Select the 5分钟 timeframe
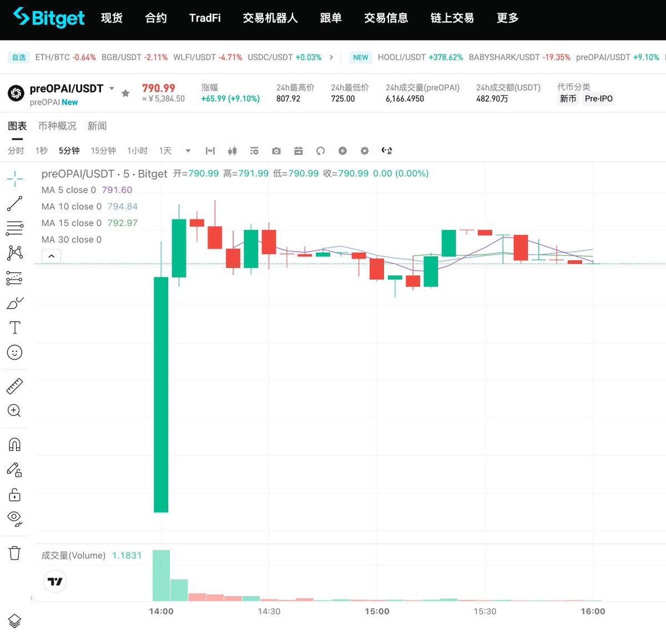Screen dimensions: 666x644 coord(69,151)
